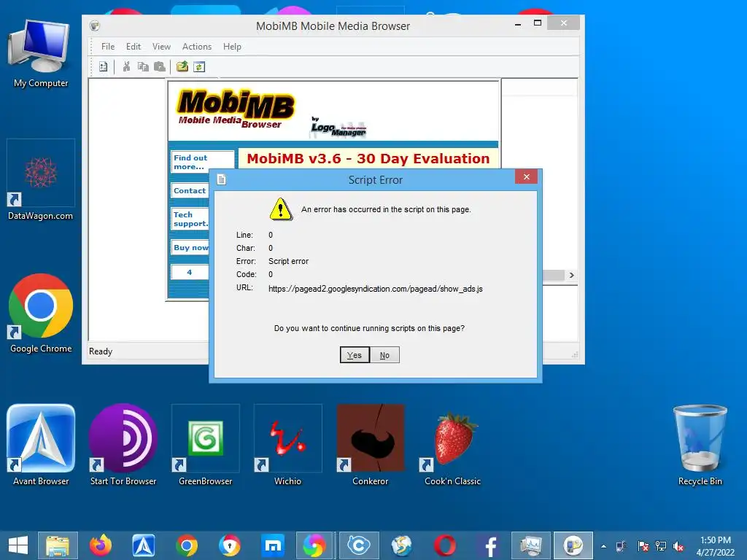The image size is (747, 560).
Task: Open Facebook icon on the taskbar
Action: tap(490, 545)
